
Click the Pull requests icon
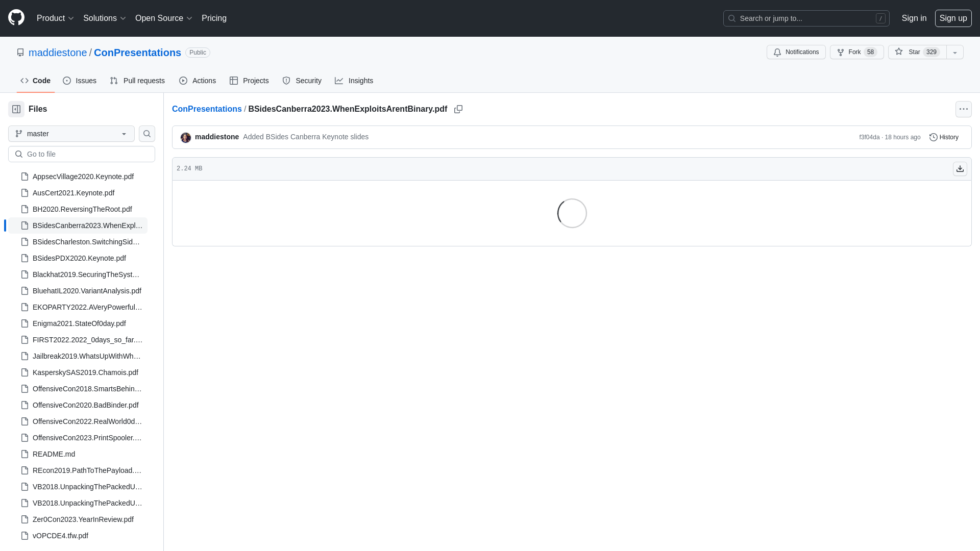114,81
